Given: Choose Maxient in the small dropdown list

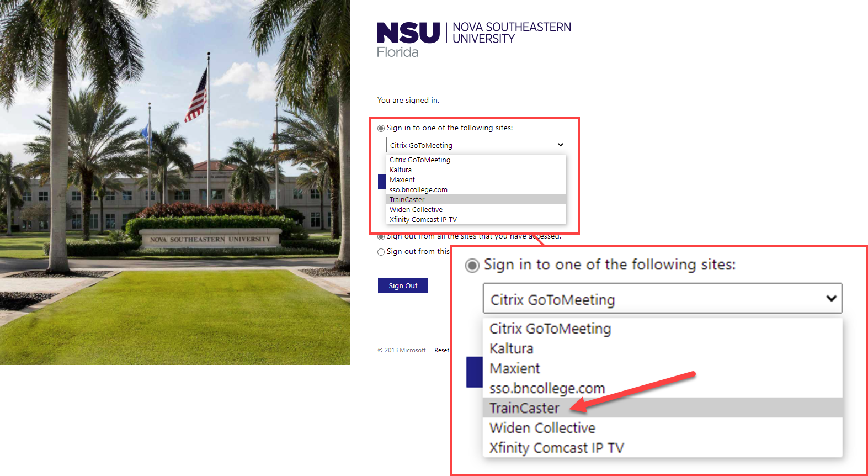Looking at the screenshot, I should [476, 180].
